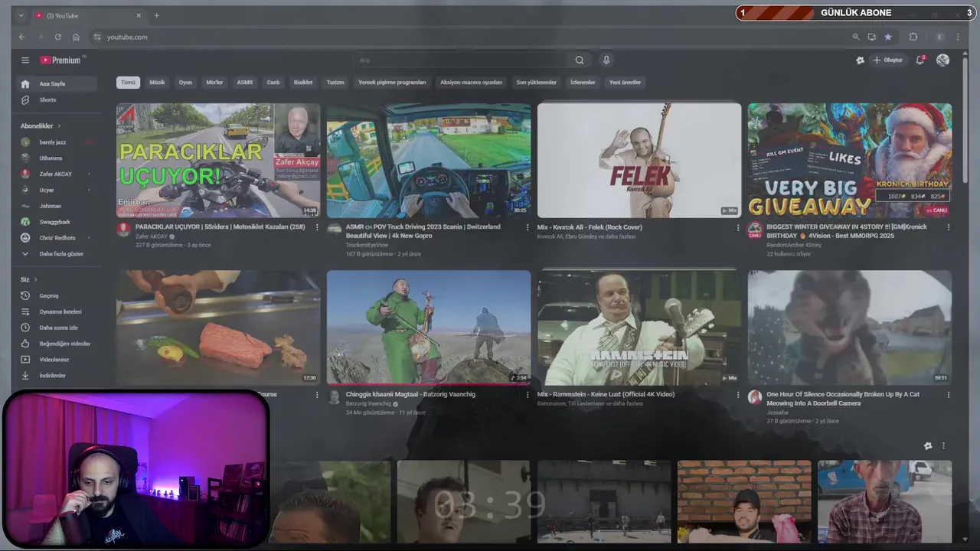Image resolution: width=980 pixels, height=551 pixels.
Task: Select the Müzik filter chip
Action: pyautogui.click(x=157, y=83)
